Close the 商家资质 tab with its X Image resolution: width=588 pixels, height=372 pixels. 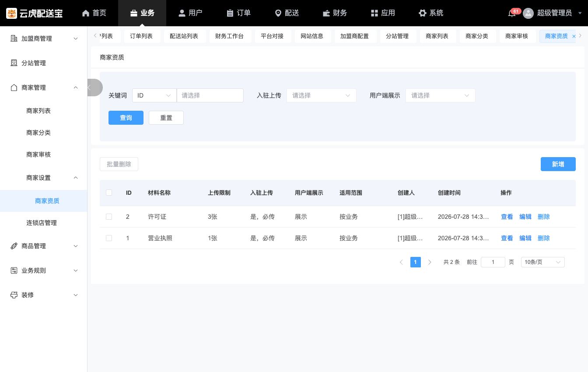click(x=574, y=36)
